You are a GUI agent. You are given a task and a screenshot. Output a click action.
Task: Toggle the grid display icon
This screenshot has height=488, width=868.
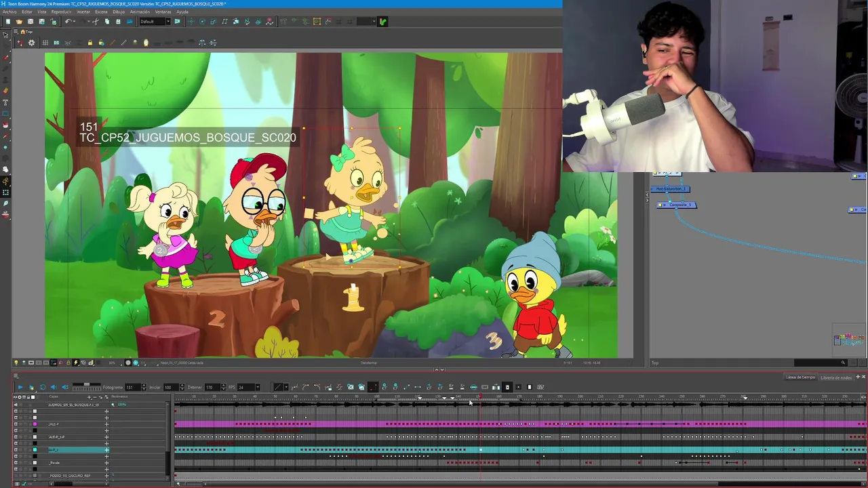click(x=45, y=43)
